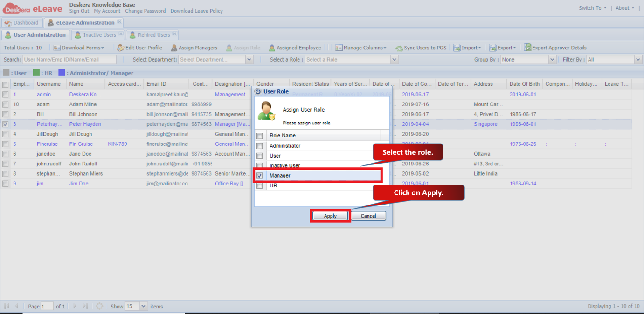The height and width of the screenshot is (315, 644).
Task: Sort by the Date Of Birth column header
Action: (524, 84)
